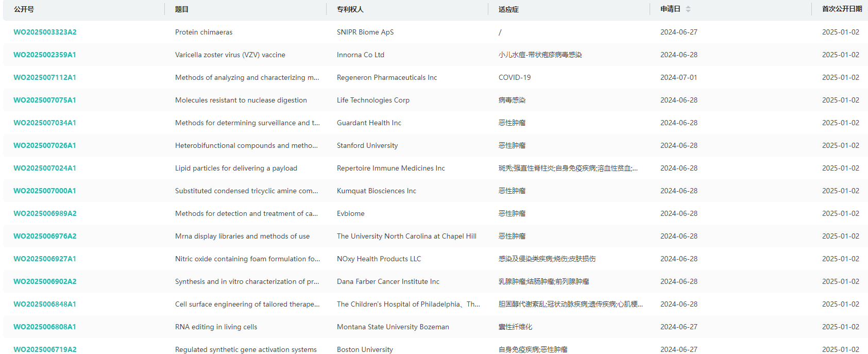Click patentee 'NOxy Health Products LLC'
Image resolution: width=868 pixels, height=354 pixels.
pyautogui.click(x=379, y=259)
